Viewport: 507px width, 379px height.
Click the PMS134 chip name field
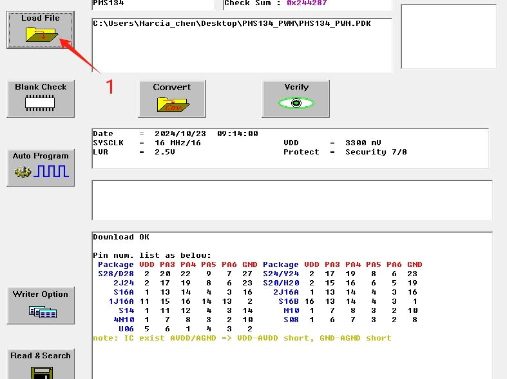point(153,4)
